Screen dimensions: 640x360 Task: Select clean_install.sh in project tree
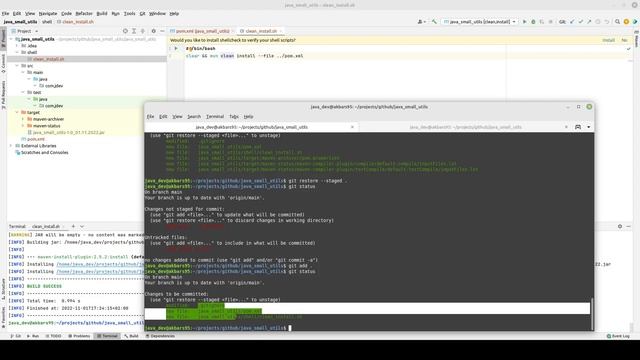(x=48, y=59)
